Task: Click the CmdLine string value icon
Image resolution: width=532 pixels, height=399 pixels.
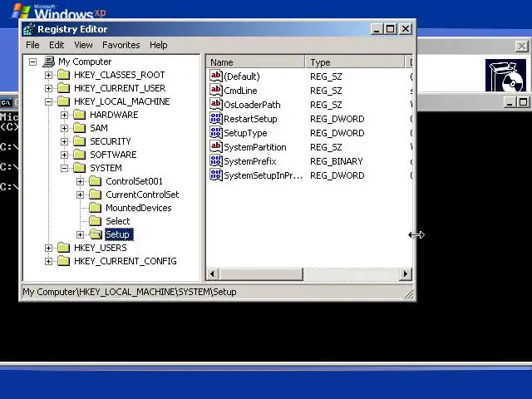Action: coord(216,91)
